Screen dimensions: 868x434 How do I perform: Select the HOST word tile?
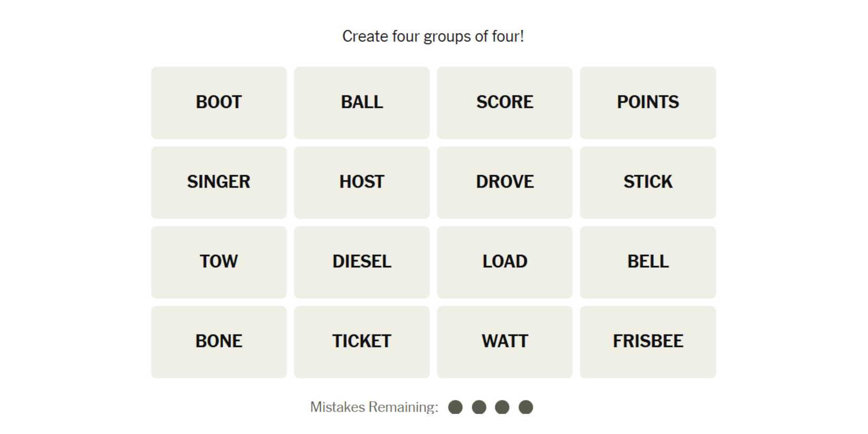[362, 183]
